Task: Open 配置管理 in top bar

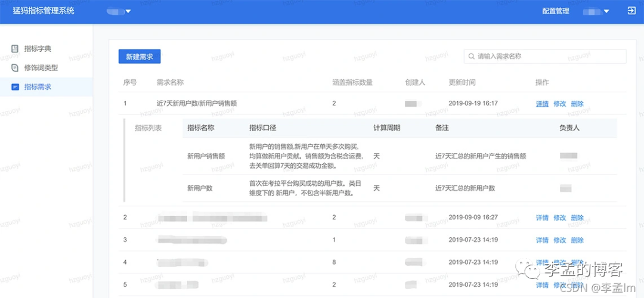Action: tap(556, 11)
